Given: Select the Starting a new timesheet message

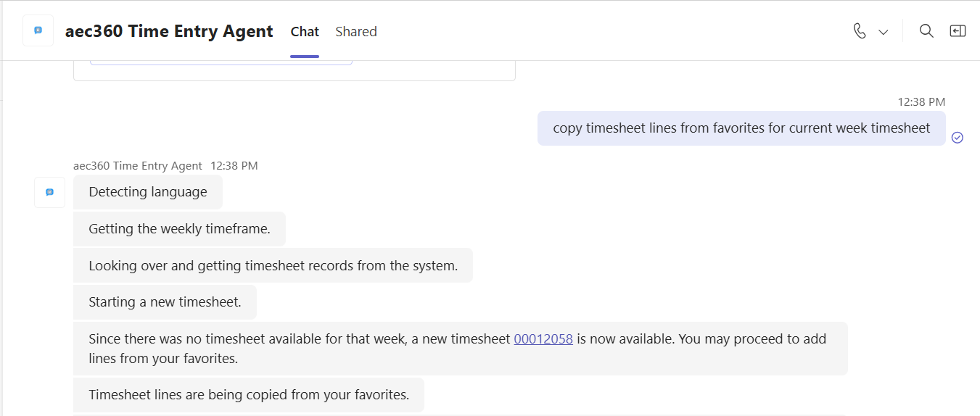Looking at the screenshot, I should (165, 301).
